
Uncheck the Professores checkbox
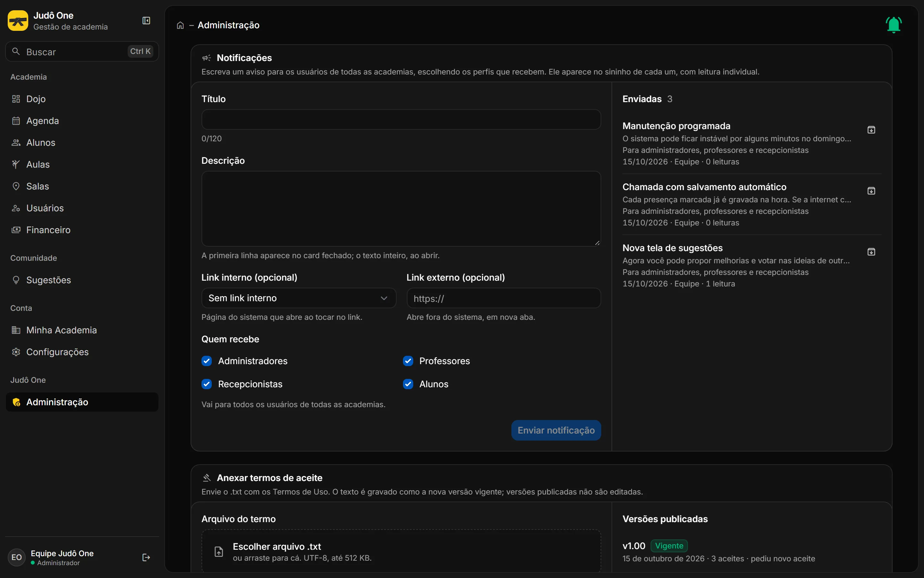[408, 361]
